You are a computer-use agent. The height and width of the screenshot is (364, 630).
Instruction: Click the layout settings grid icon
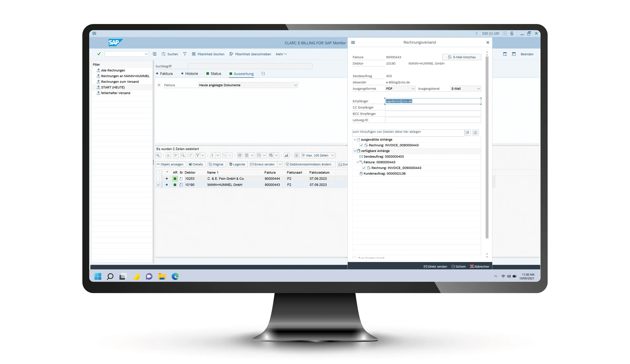click(271, 155)
